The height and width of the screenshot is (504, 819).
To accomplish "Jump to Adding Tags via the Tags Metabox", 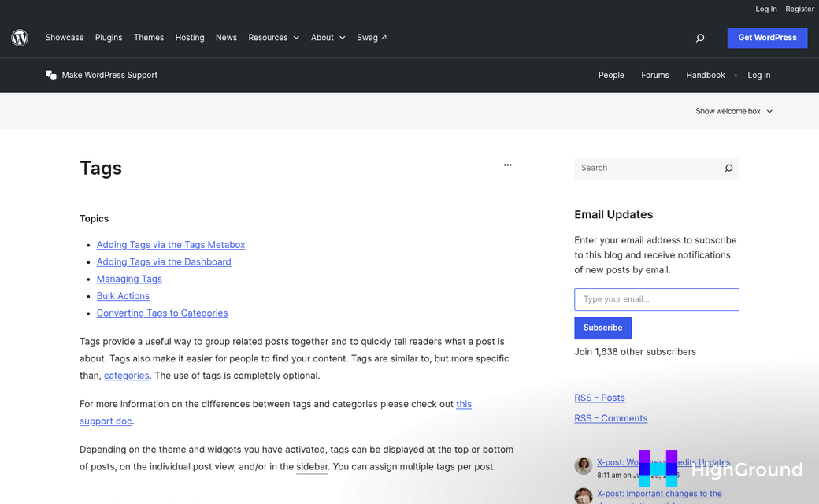I will (x=171, y=245).
